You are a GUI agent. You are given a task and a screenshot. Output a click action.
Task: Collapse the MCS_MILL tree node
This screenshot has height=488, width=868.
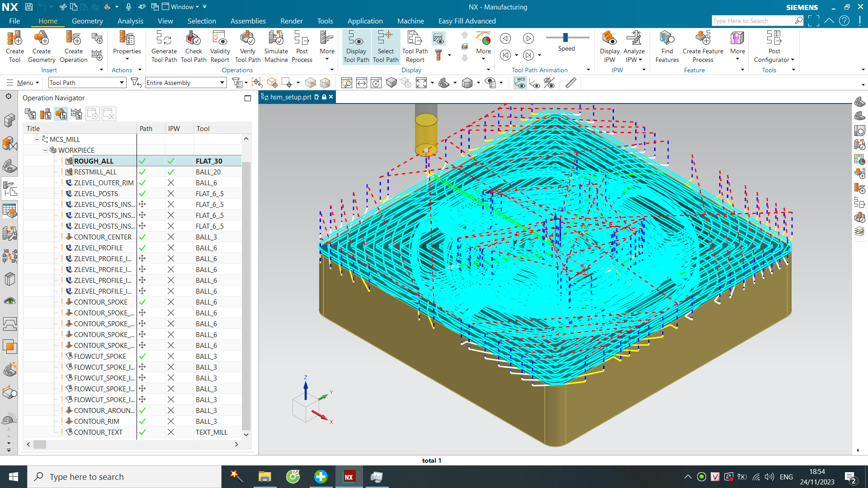point(37,139)
